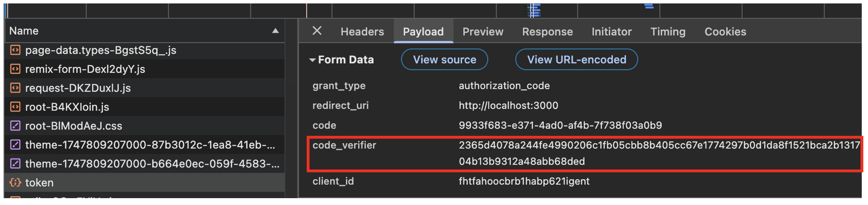Close the request details panel

click(x=317, y=31)
